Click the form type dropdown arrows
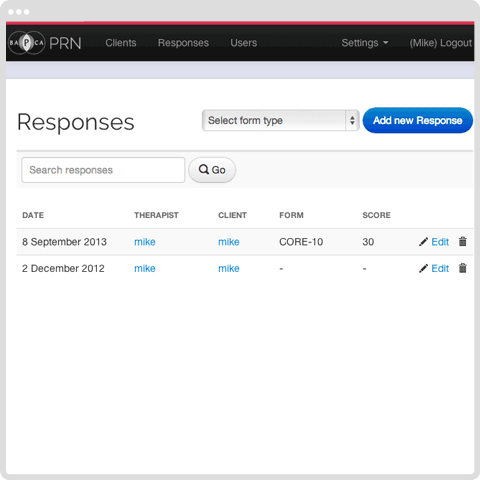This screenshot has width=480, height=480. pyautogui.click(x=352, y=120)
